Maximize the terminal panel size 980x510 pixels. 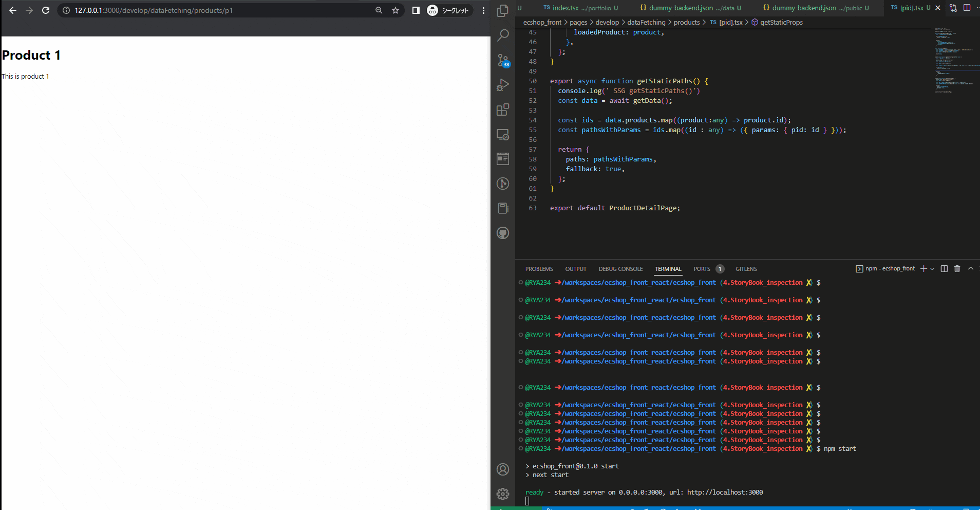971,269
